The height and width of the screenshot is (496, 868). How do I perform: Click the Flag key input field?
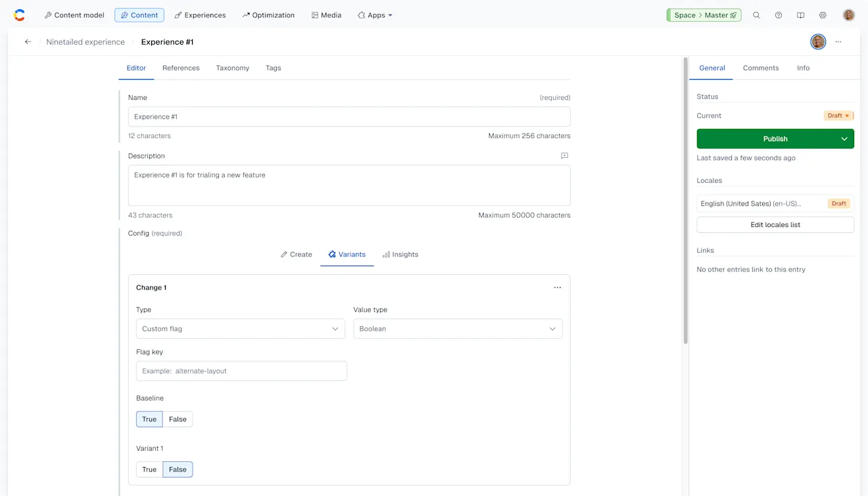[241, 371]
